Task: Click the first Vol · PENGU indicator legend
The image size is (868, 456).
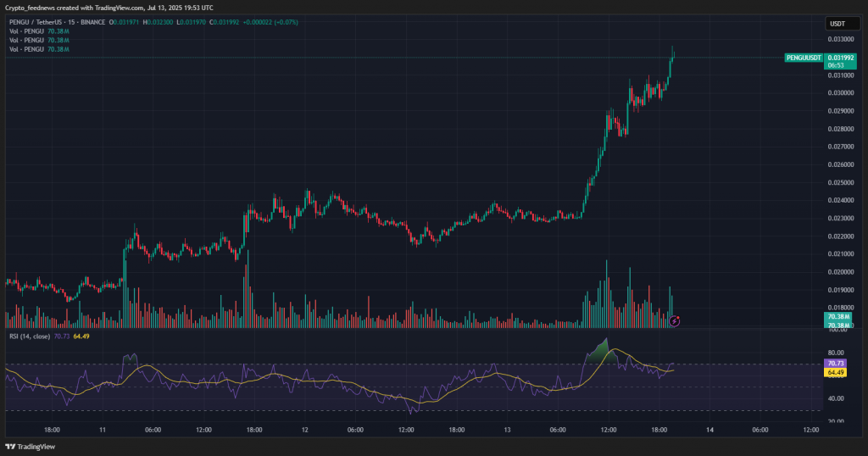Action: (x=27, y=31)
